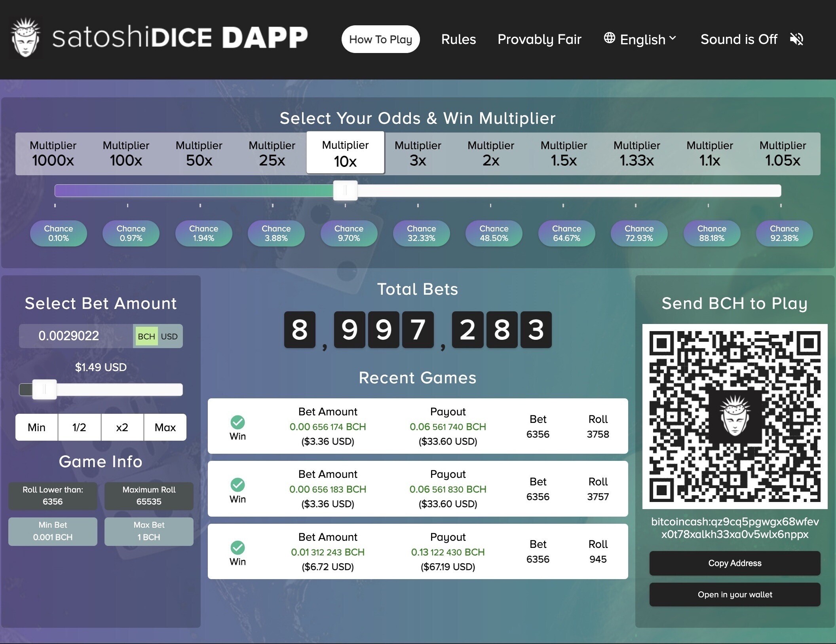Click payout 0.06 561 740 BCH
This screenshot has width=836, height=644.
coord(448,427)
